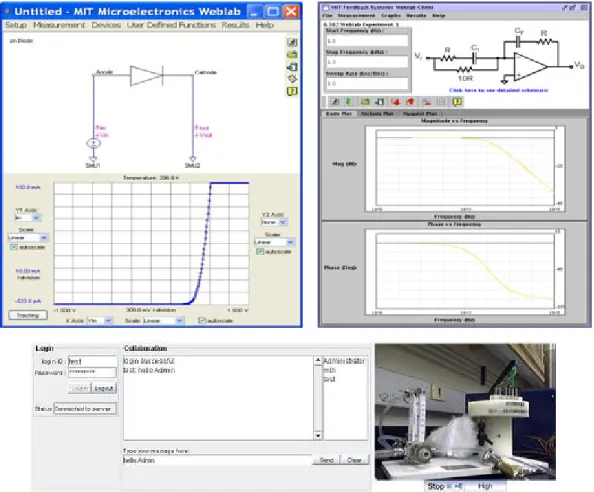Click collaboration chat scrollbar down arrow

pos(318,436)
